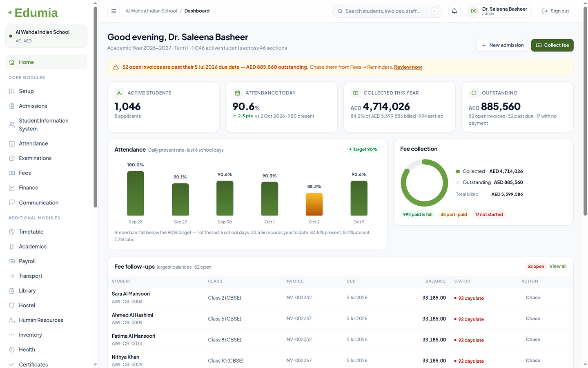Viewport: 588px width, 368px height.
Task: Click the Collect fee button
Action: click(552, 45)
